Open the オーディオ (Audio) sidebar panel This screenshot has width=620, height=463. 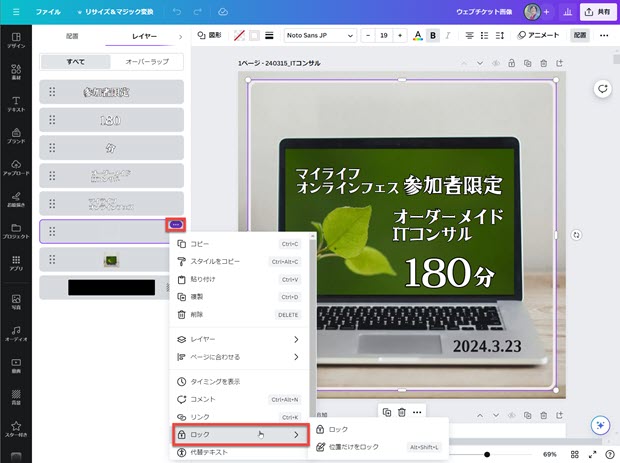click(16, 333)
